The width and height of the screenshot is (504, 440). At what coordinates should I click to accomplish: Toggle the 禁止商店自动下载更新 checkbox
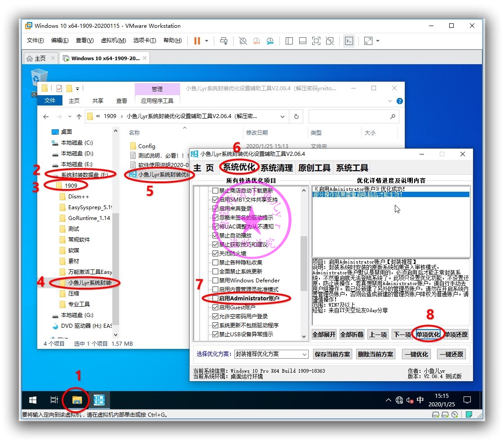point(215,191)
